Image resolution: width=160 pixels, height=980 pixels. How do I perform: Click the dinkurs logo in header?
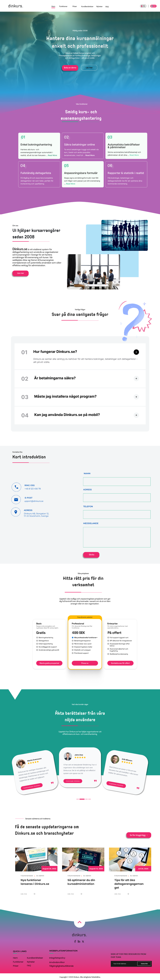pos(16,6)
